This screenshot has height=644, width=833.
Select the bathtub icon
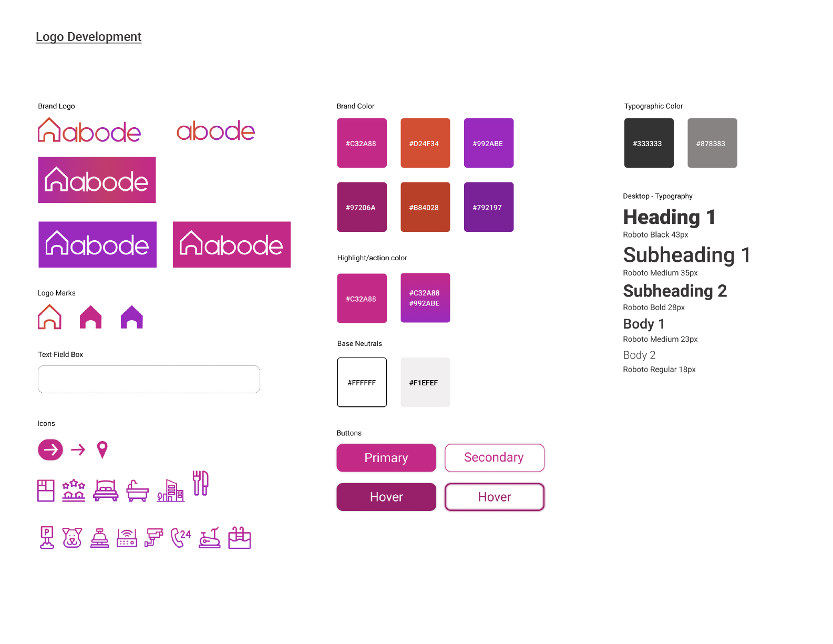pyautogui.click(x=138, y=491)
